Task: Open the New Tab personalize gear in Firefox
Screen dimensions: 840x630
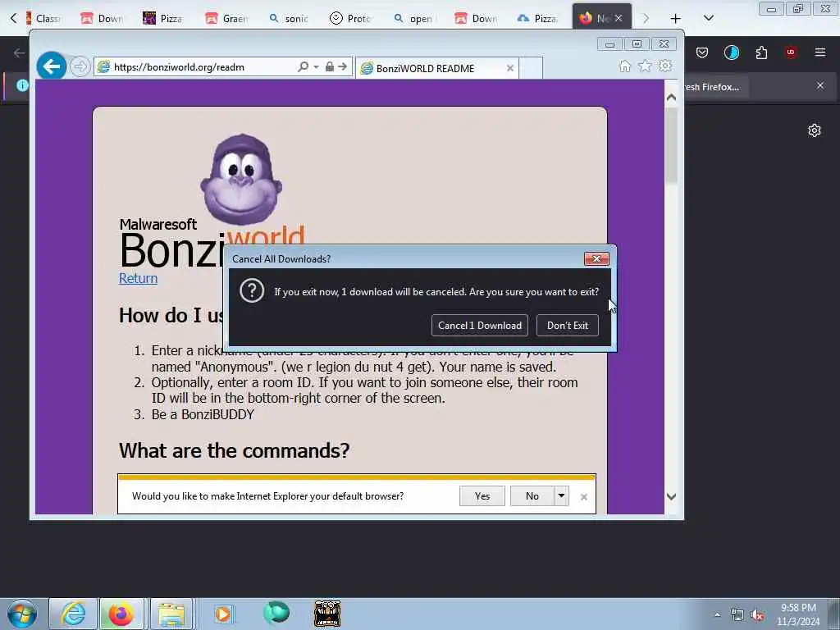Action: [x=815, y=130]
